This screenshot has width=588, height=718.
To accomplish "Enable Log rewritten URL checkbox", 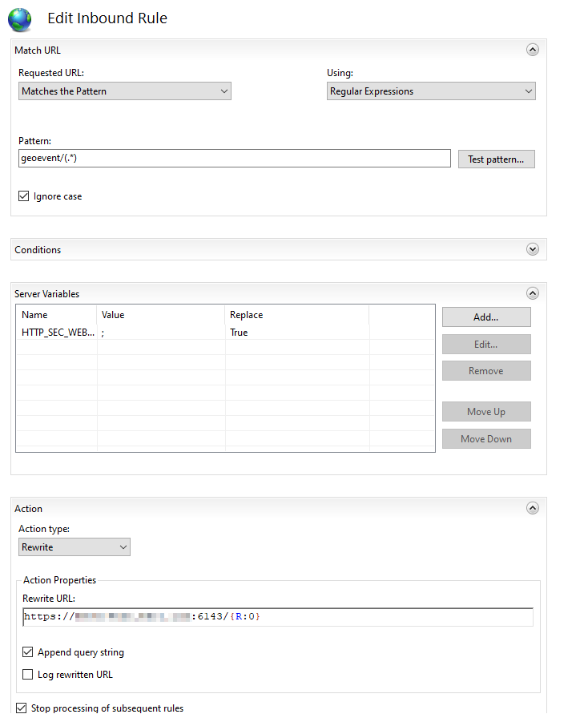I will pyautogui.click(x=29, y=675).
